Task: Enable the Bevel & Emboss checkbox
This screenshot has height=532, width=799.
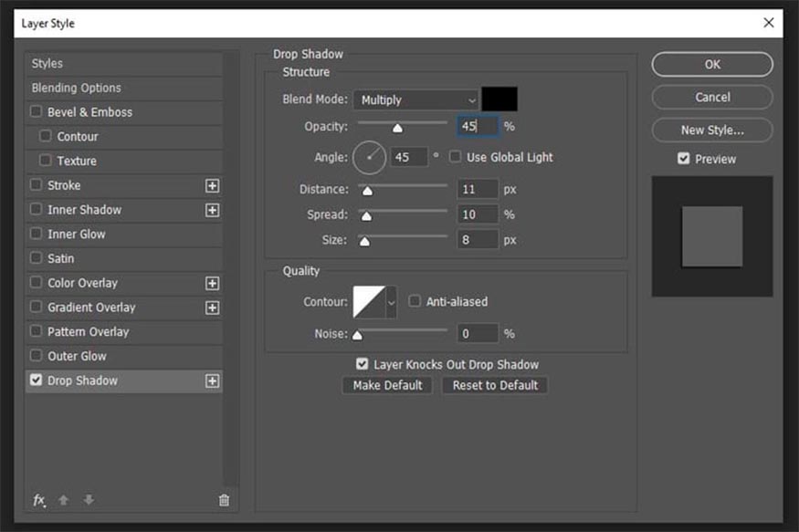Action: pyautogui.click(x=36, y=111)
